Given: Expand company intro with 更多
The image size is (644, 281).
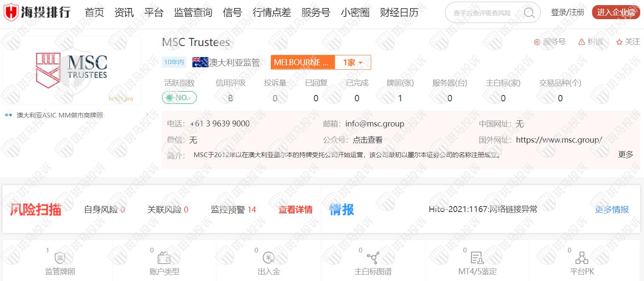Looking at the screenshot, I should tap(625, 155).
